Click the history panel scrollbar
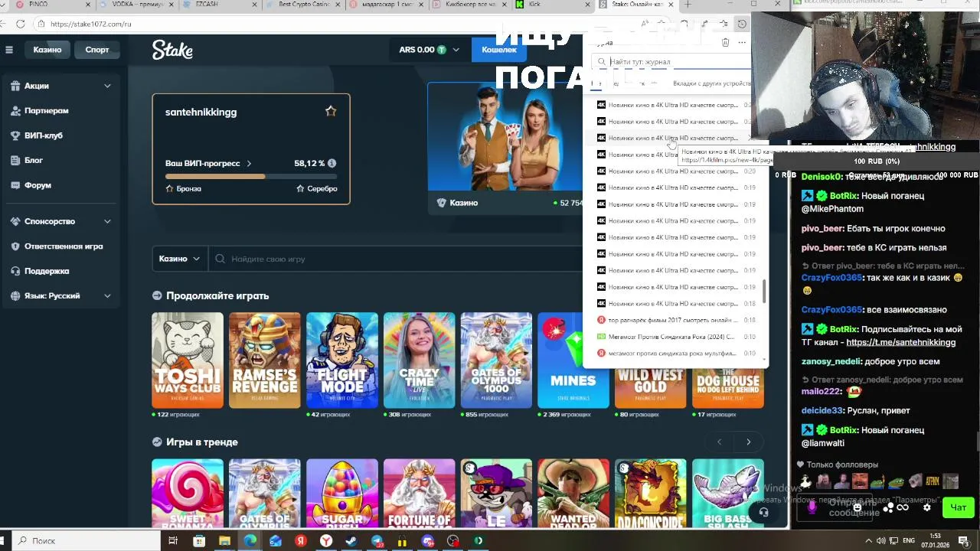 pos(763,291)
